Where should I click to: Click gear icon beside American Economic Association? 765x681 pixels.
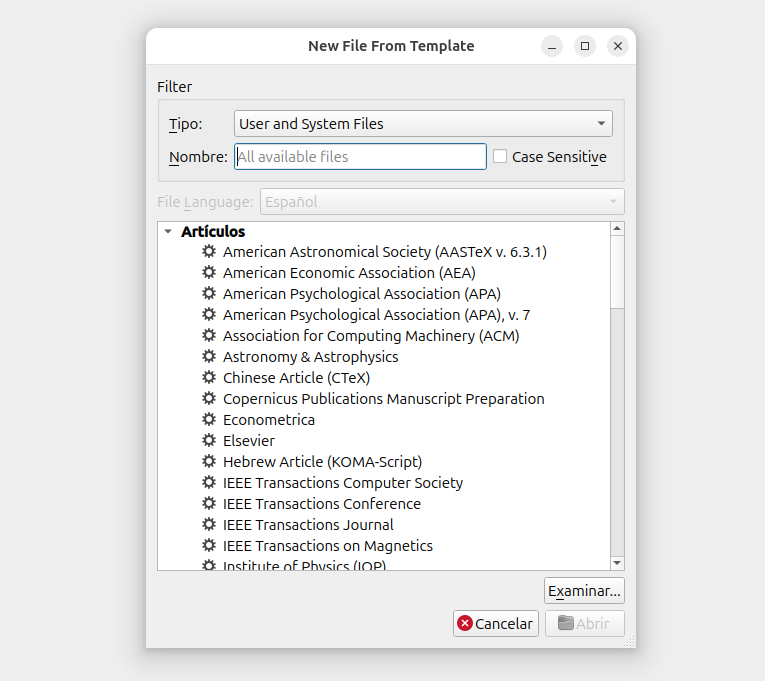[x=209, y=273]
